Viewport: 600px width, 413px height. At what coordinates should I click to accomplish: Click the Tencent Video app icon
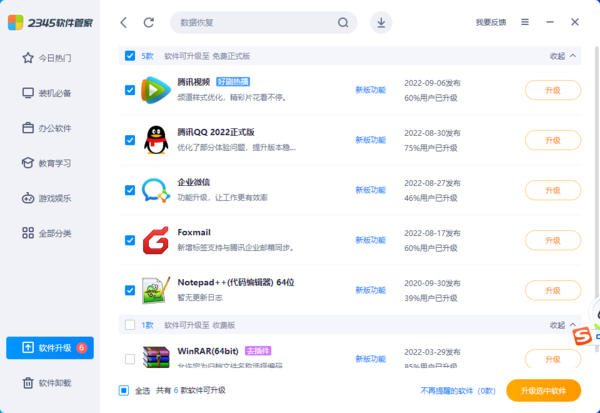click(154, 90)
